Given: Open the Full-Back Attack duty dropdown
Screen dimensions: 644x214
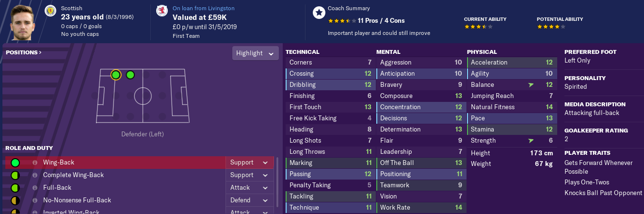Looking at the screenshot, I should tap(249, 188).
